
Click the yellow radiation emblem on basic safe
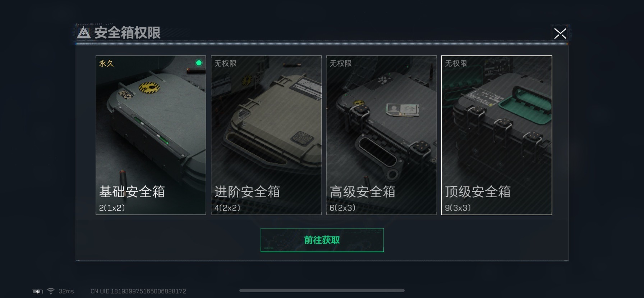pos(149,87)
